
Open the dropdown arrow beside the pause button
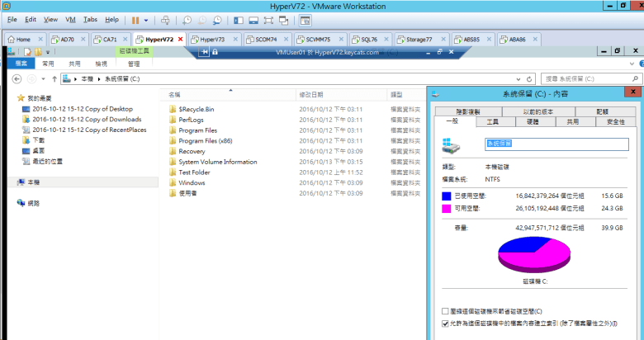[147, 19]
